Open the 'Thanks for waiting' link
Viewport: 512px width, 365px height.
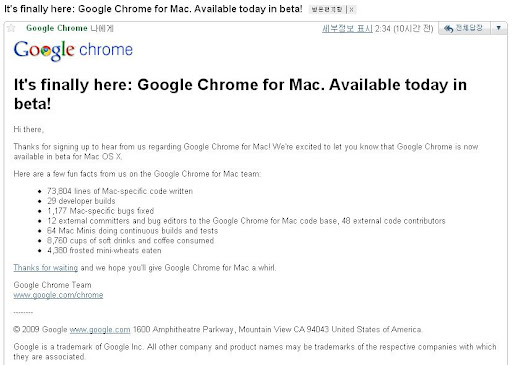pyautogui.click(x=46, y=268)
